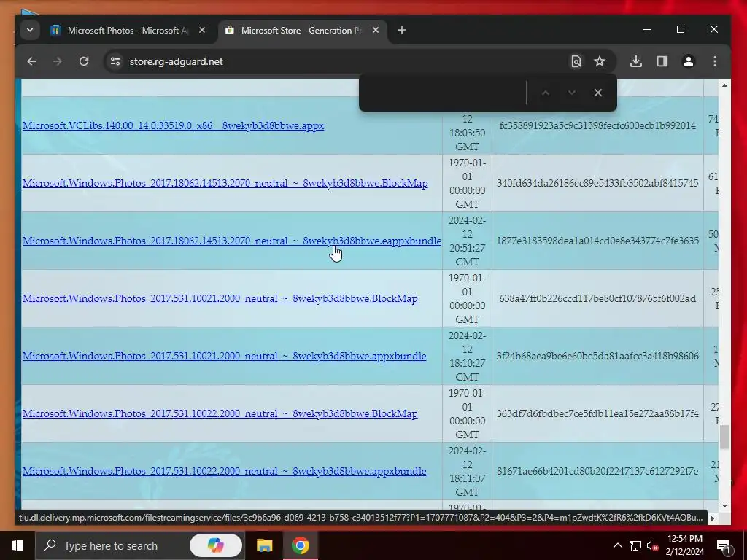
Task: Select hash 3f24b68aea9be6e60be5da81aafcc3a418b98606
Action: pos(597,356)
